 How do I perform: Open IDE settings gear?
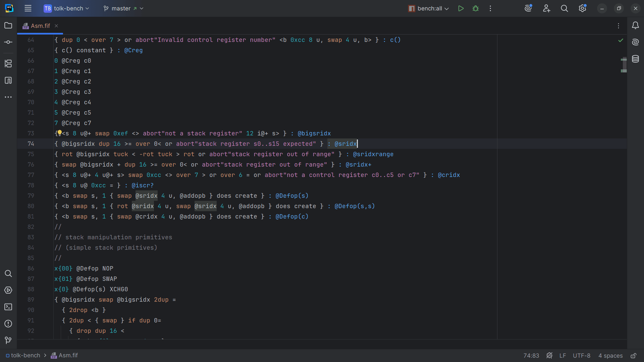click(x=582, y=8)
